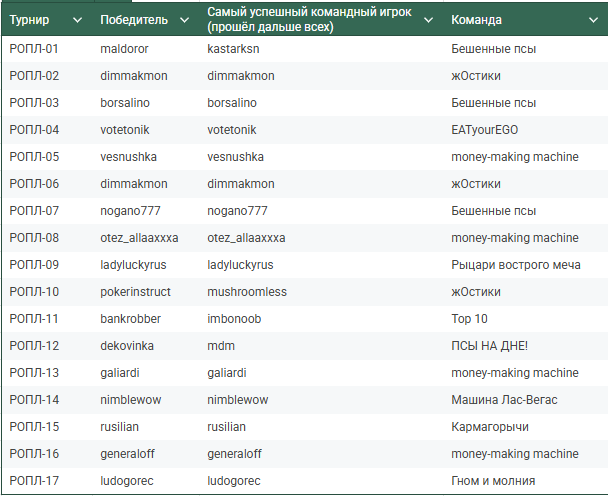Click the dekovinka winner cell
Screen dimensions: 608x496
coord(129,346)
